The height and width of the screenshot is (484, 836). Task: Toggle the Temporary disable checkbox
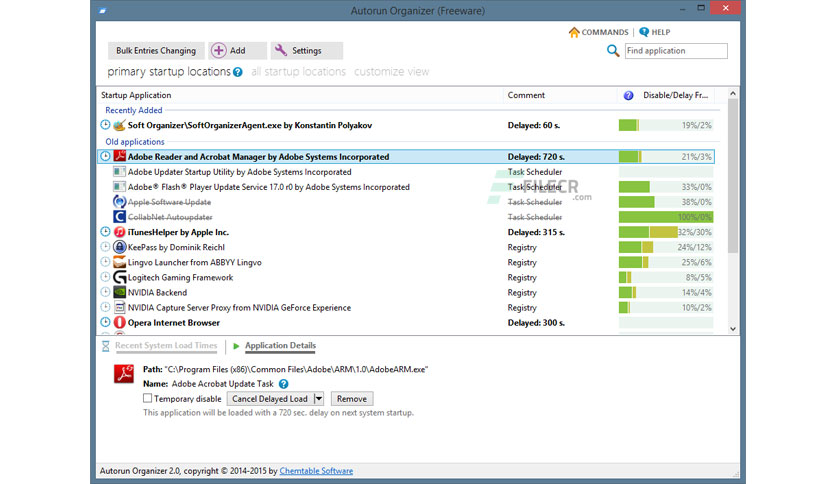pyautogui.click(x=148, y=398)
